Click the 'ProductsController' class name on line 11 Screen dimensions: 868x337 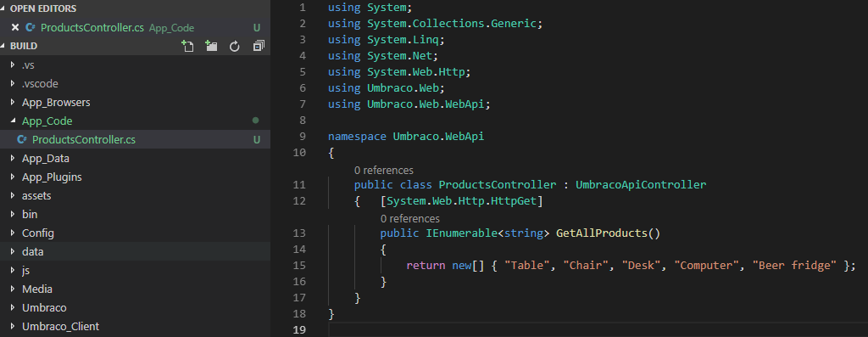coord(497,184)
